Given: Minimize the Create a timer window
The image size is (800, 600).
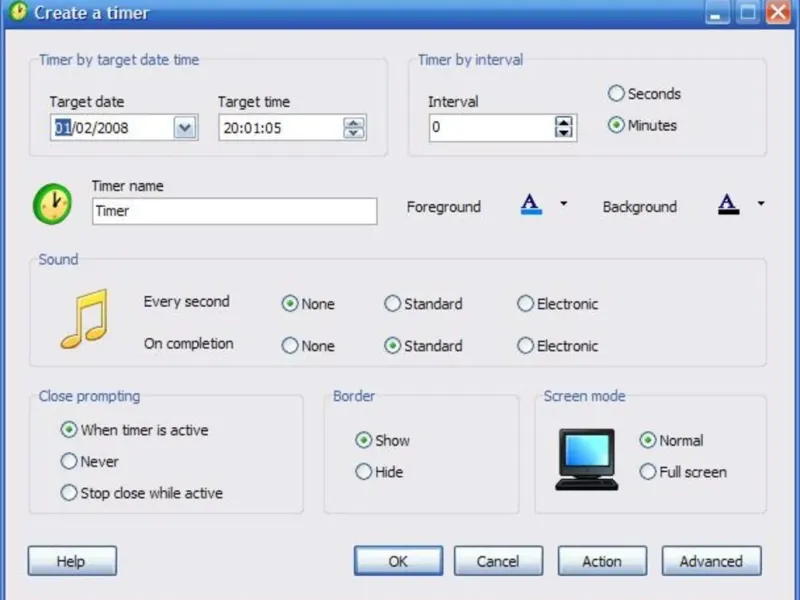Looking at the screenshot, I should pos(717,12).
